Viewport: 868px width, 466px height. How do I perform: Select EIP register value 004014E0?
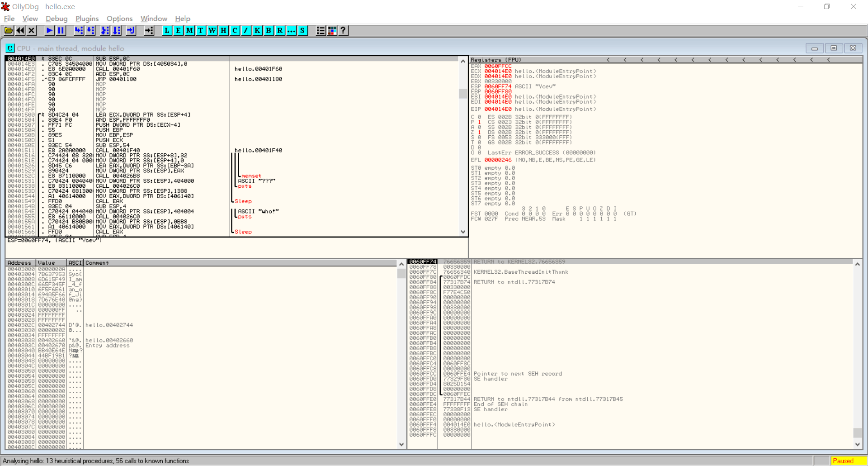point(498,109)
